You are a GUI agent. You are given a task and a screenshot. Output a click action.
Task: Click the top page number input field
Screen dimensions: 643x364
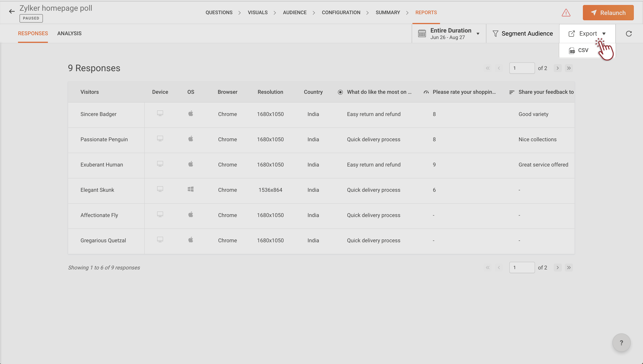tap(522, 68)
